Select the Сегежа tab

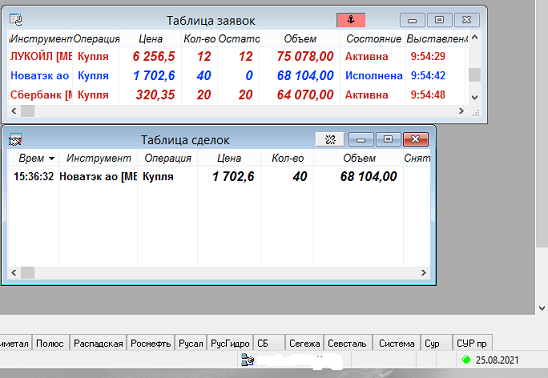coord(304,343)
